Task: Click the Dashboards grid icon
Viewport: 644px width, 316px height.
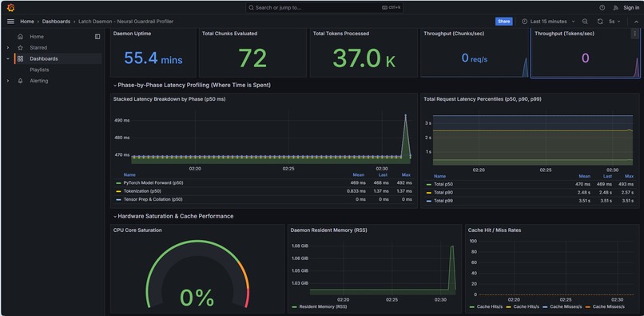Action: (20, 59)
